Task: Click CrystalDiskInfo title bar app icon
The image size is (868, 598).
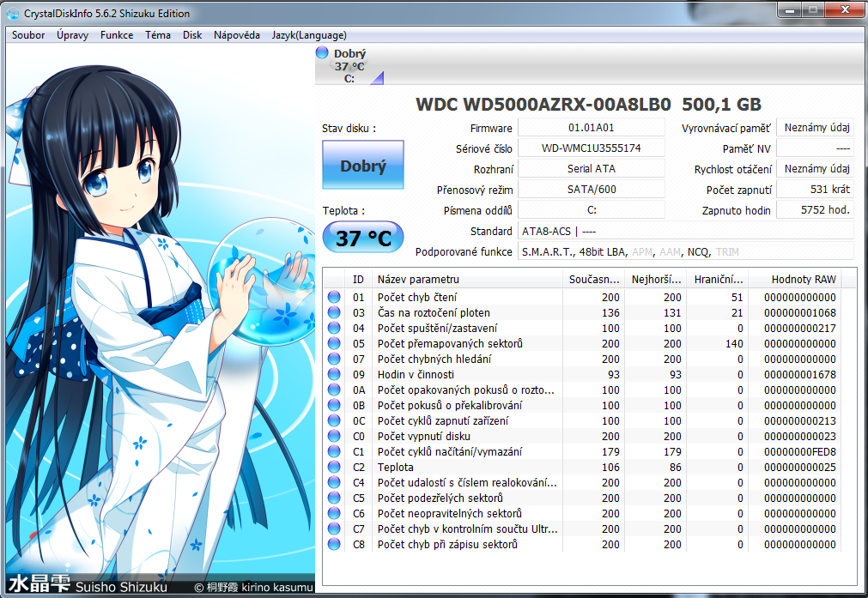Action: coord(12,14)
